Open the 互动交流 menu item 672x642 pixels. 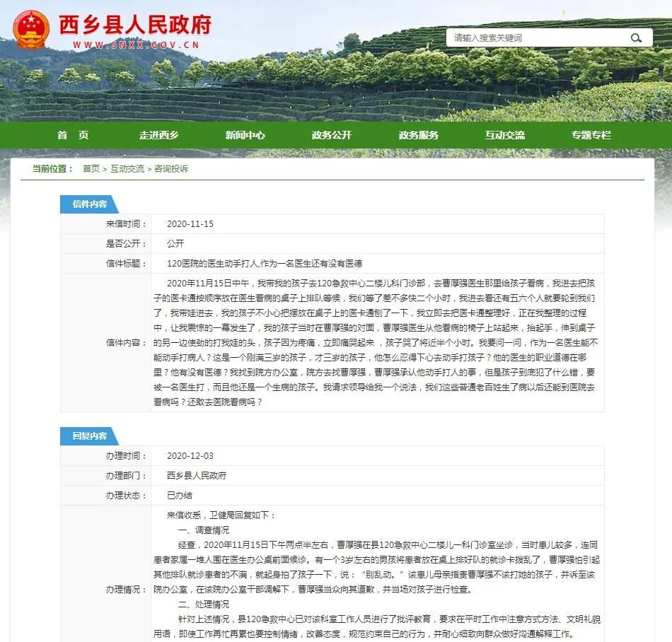pos(505,135)
